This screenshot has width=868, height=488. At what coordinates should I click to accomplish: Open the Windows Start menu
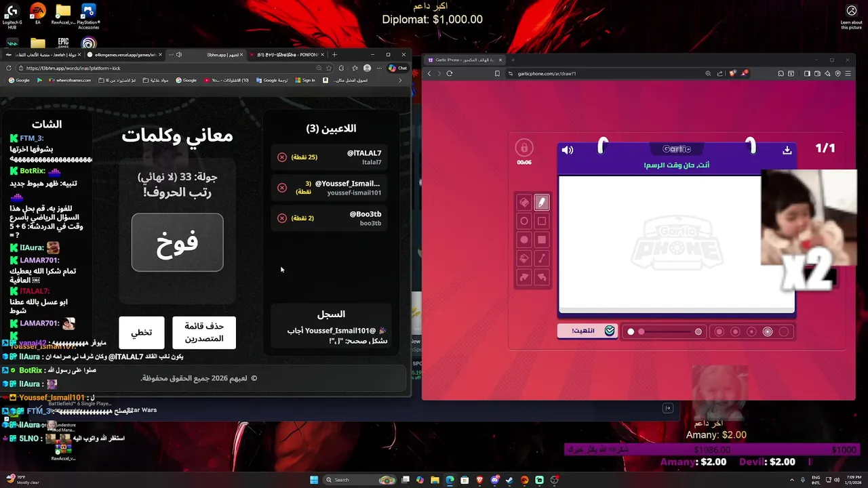[314, 480]
